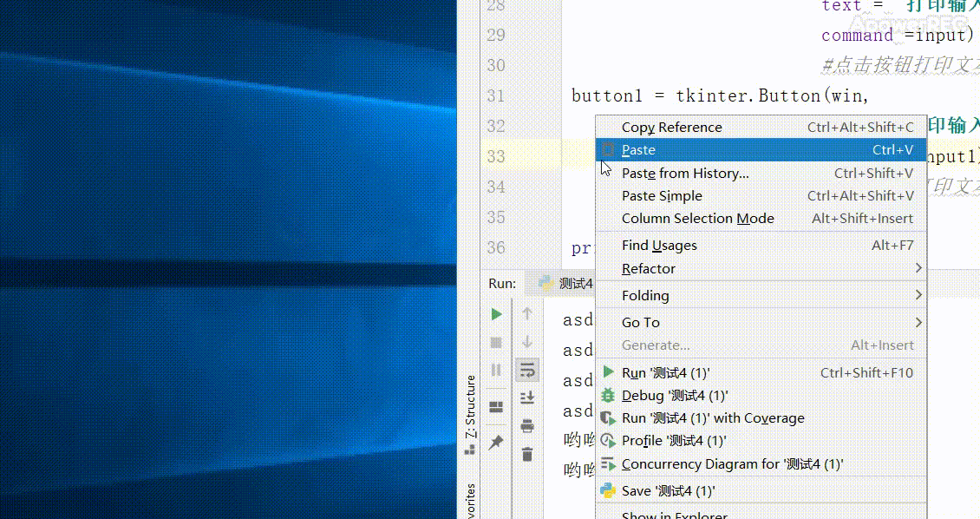Print the console output icon
The height and width of the screenshot is (519, 980).
pyautogui.click(x=527, y=426)
